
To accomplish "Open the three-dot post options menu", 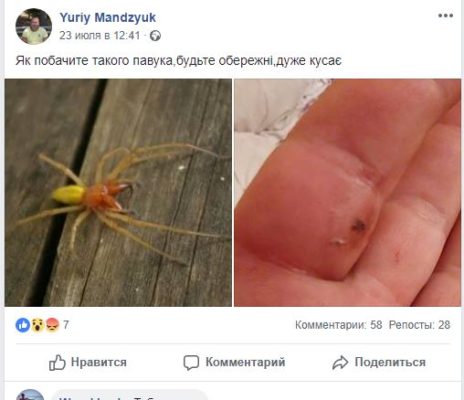I will coord(445,16).
